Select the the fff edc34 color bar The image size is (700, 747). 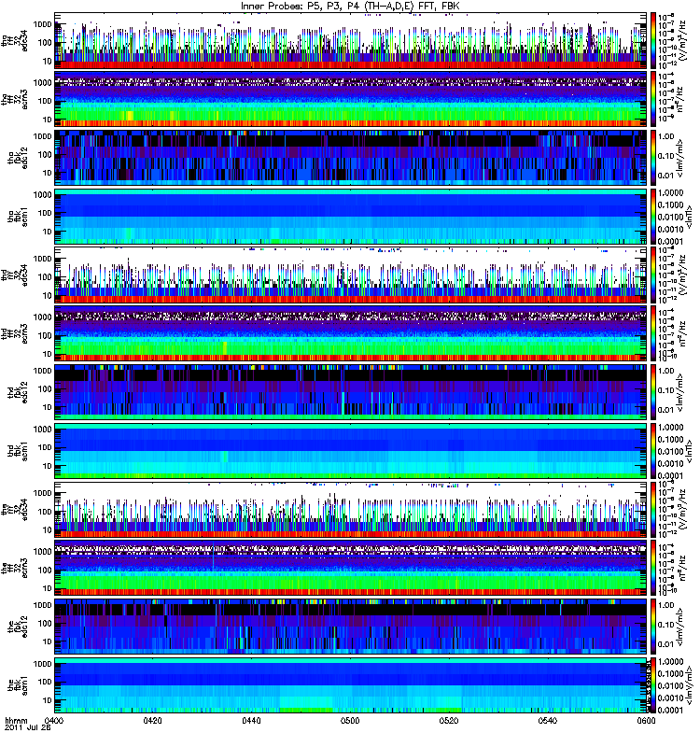click(653, 509)
